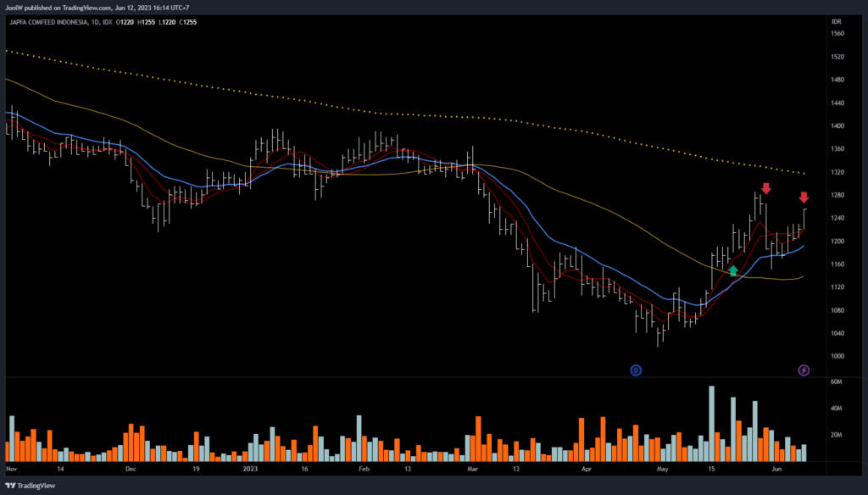Screen dimensions: 868x495
Task: Select the 2023 label on time axis
Action: click(x=250, y=468)
